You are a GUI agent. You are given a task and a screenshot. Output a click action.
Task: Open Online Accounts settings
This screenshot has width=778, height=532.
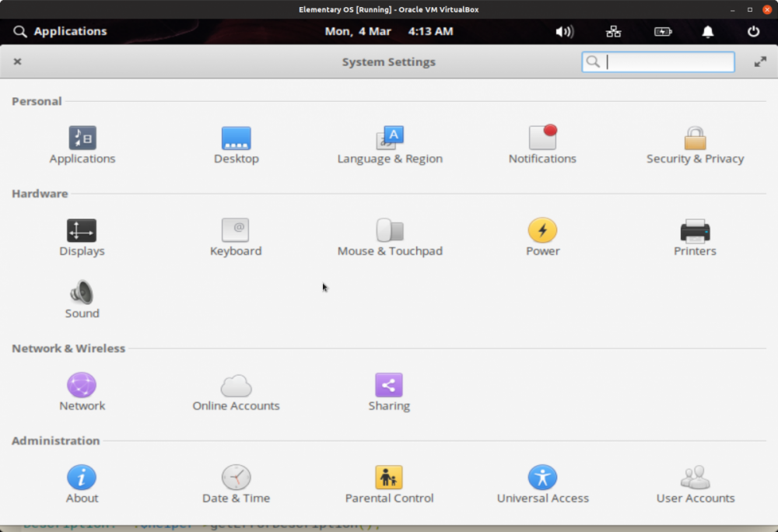pos(237,390)
